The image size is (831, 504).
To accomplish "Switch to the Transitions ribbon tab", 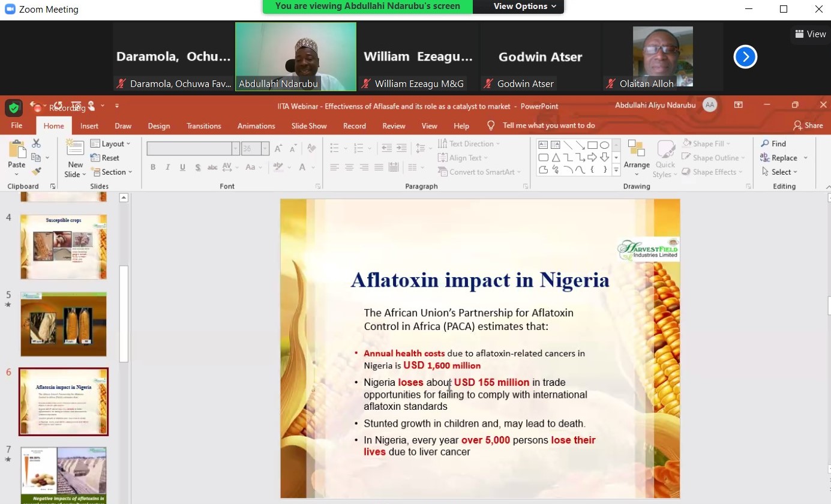I will coord(203,126).
